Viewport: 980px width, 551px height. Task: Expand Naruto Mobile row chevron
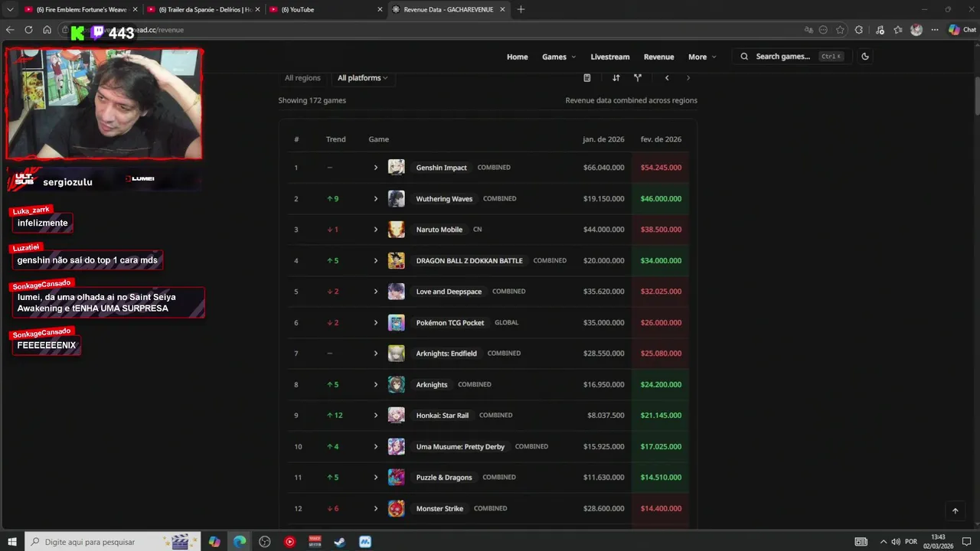point(376,230)
